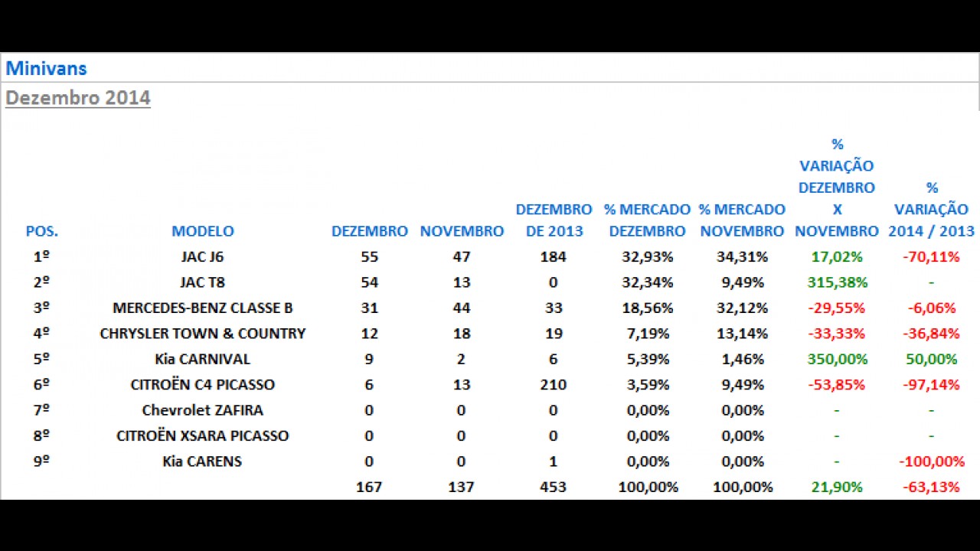Viewport: 980px width, 551px height.
Task: Click the -36,84% yearly variation cell
Action: point(932,334)
